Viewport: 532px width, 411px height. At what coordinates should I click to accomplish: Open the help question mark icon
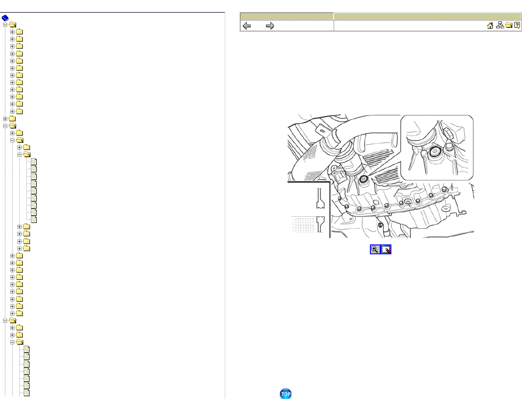point(517,26)
